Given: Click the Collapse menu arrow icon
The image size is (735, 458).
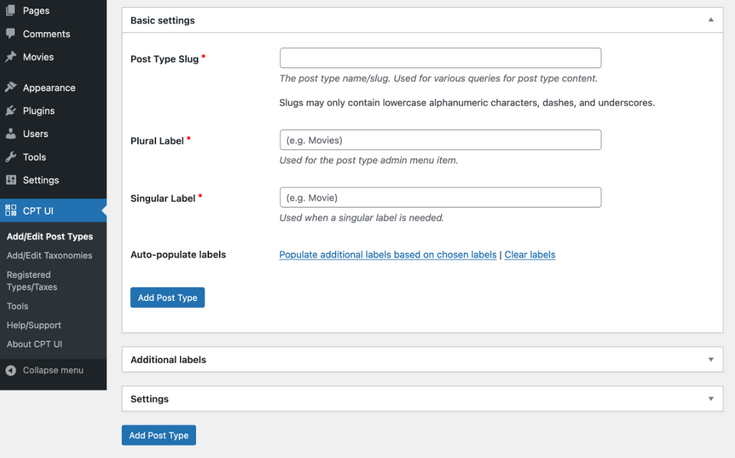Looking at the screenshot, I should pos(10,370).
